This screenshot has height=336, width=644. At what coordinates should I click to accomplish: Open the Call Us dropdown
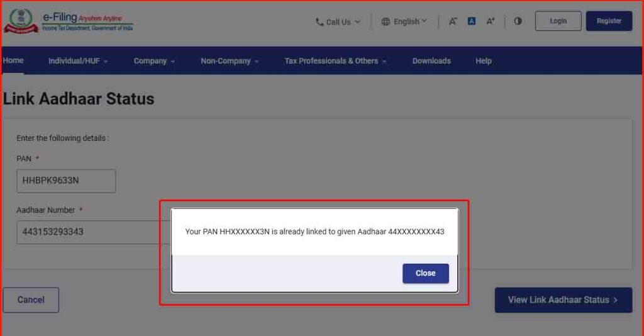(338, 22)
